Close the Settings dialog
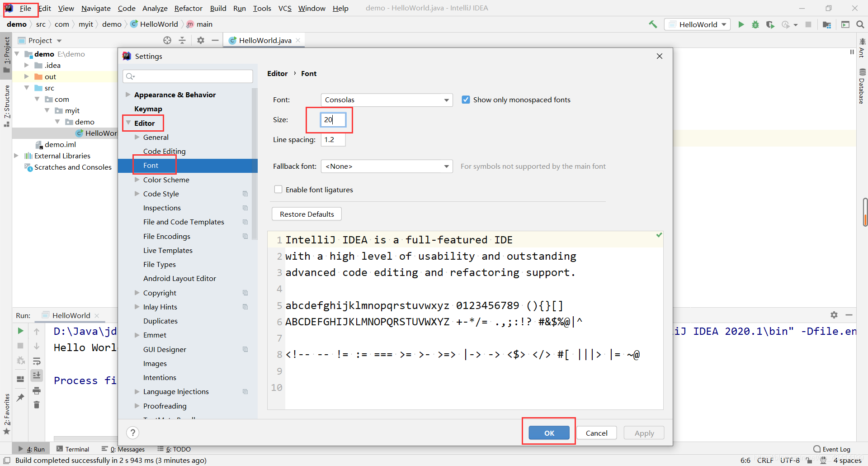868x466 pixels. pos(660,56)
